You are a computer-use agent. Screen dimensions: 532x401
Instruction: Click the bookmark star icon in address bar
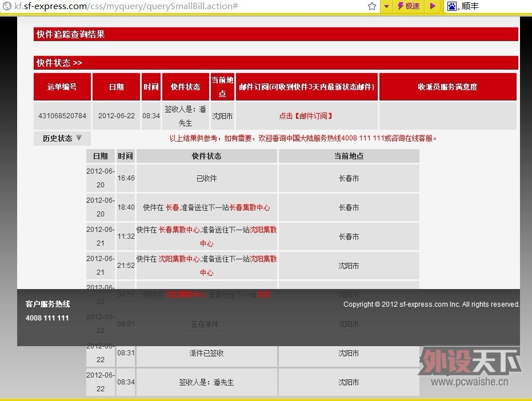(372, 6)
